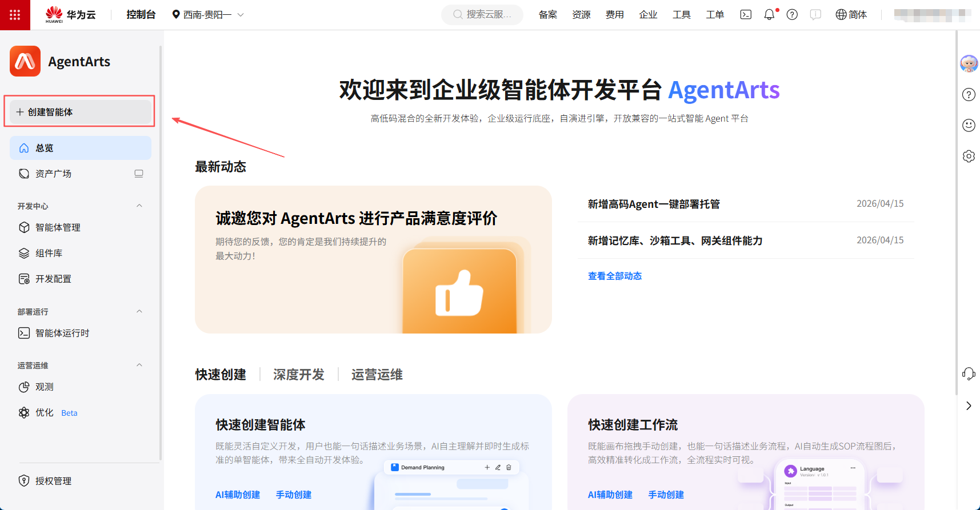Open the red service list grid menu
This screenshot has height=510, width=980.
coord(15,15)
